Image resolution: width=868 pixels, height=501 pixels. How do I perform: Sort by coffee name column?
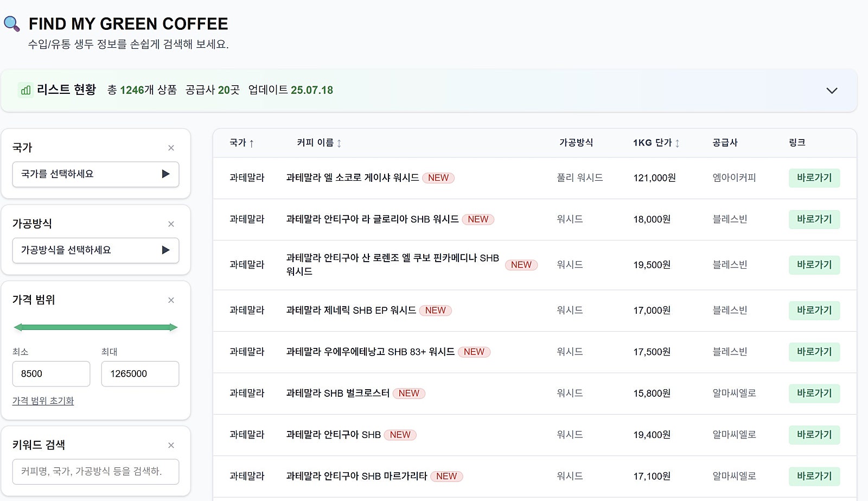click(x=339, y=143)
